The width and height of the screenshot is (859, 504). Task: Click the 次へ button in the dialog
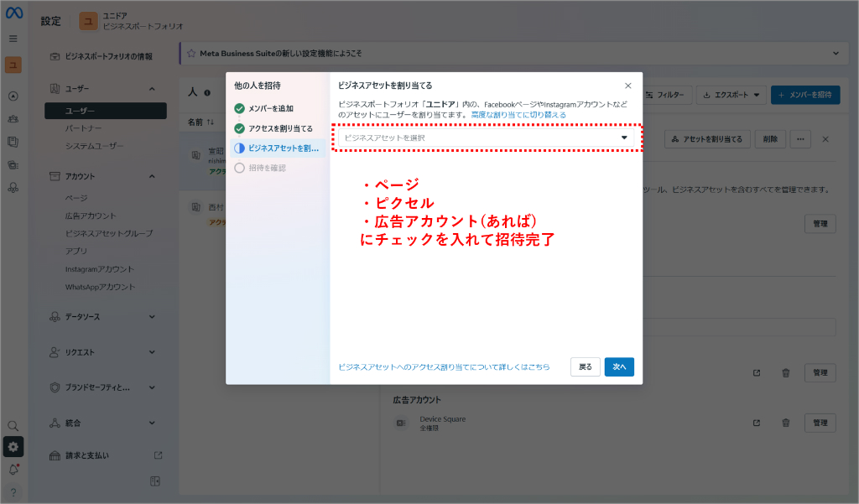(619, 366)
